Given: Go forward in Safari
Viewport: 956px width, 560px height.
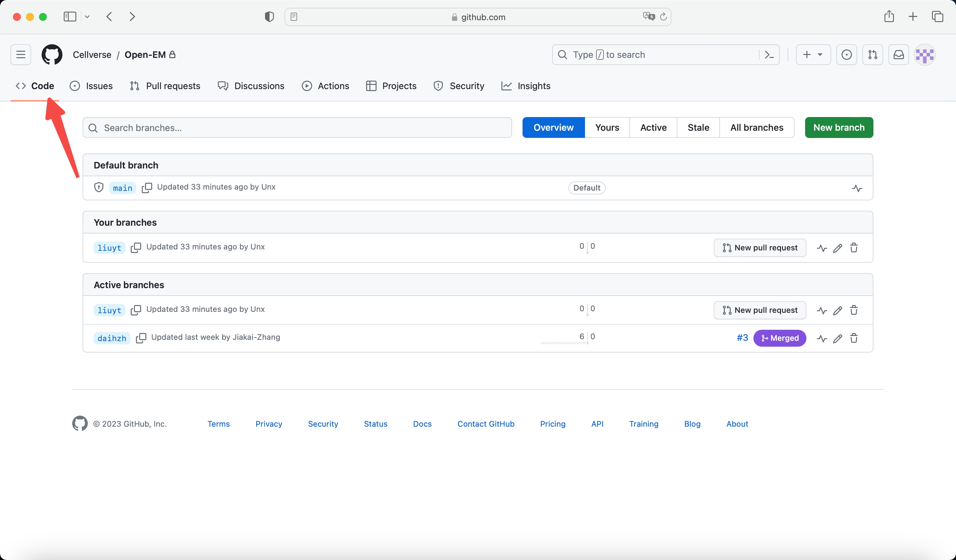Looking at the screenshot, I should tap(132, 17).
